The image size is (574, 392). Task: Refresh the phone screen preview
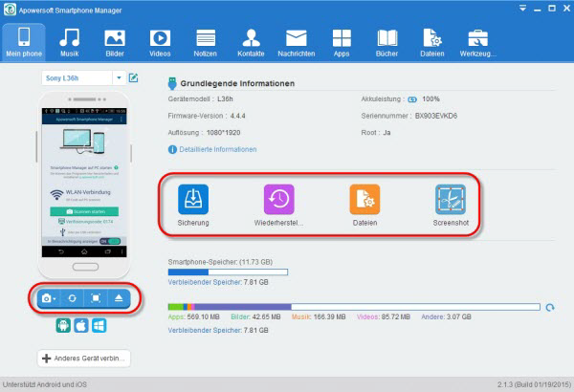tap(72, 298)
